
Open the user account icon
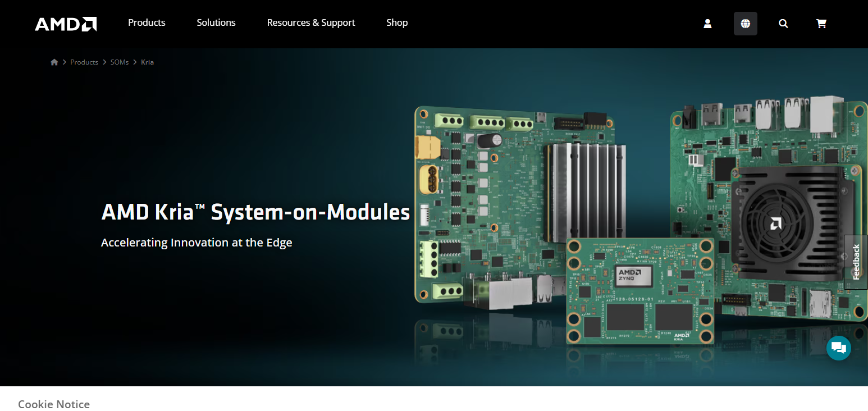pyautogui.click(x=707, y=24)
